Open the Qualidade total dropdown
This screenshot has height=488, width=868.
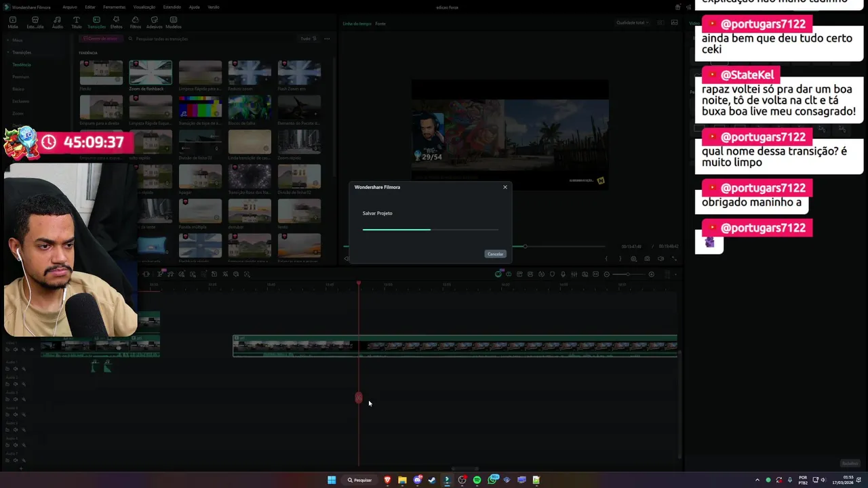point(632,22)
